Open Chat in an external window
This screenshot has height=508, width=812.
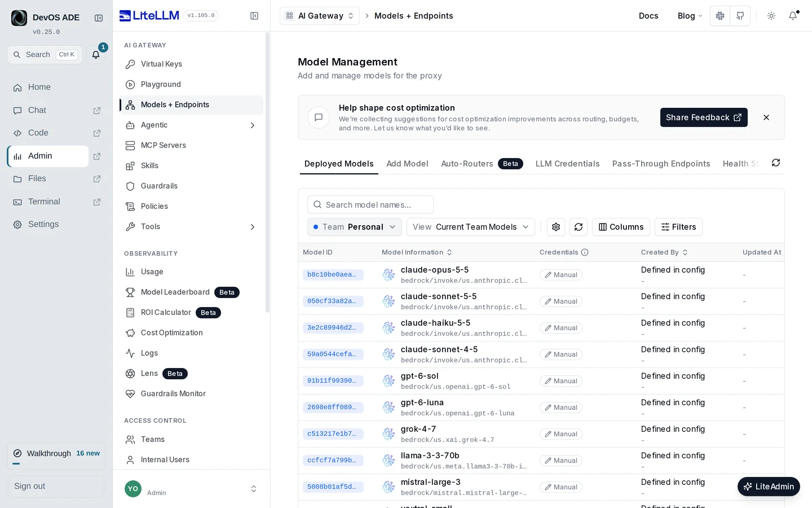click(x=97, y=111)
